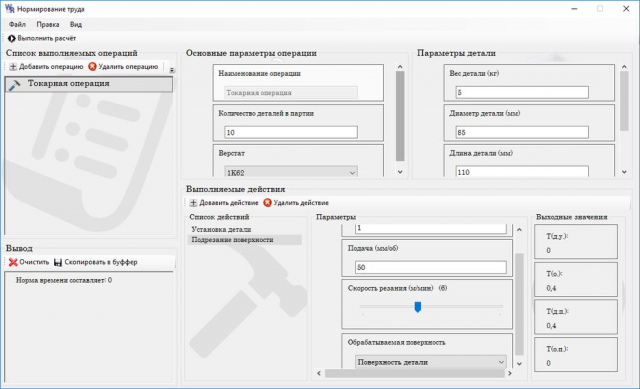Click the Диаметр детали input field
The image size is (640, 389).
click(522, 132)
